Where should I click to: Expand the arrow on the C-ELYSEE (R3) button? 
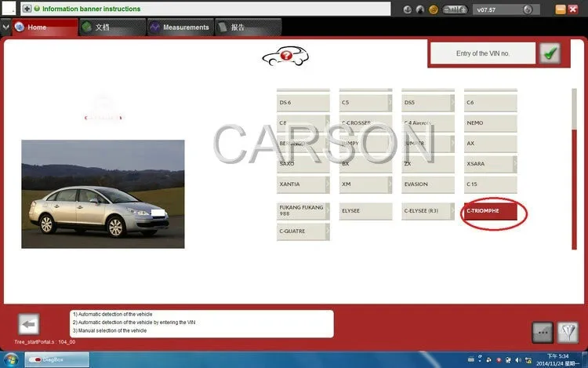452,211
